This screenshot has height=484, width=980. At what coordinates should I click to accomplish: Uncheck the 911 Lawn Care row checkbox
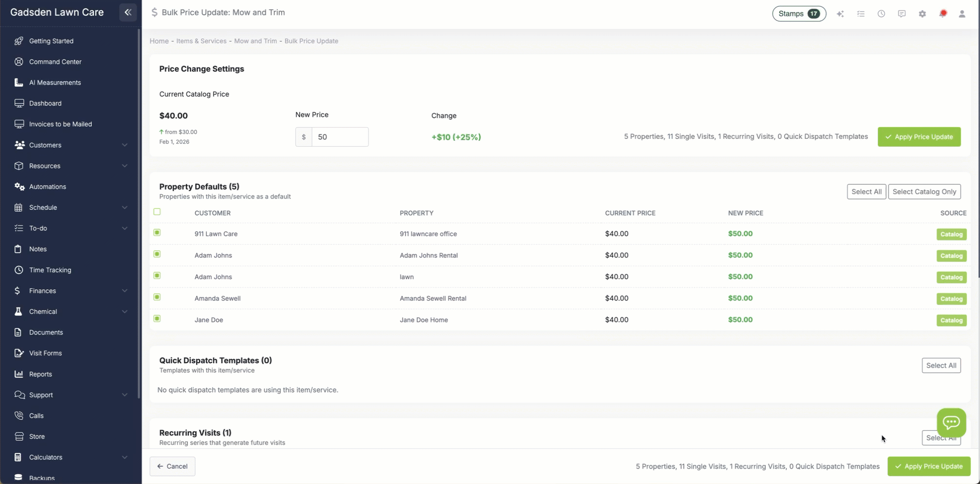coord(157,233)
